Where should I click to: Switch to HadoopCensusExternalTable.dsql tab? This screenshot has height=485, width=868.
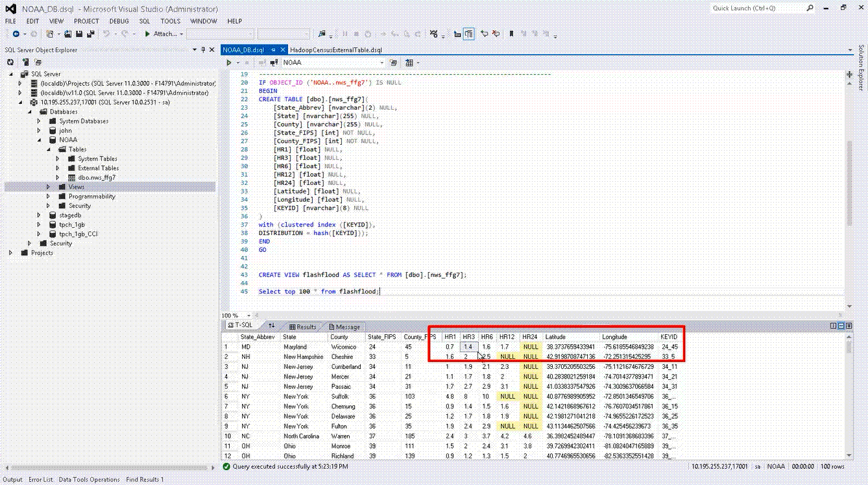[x=336, y=50]
